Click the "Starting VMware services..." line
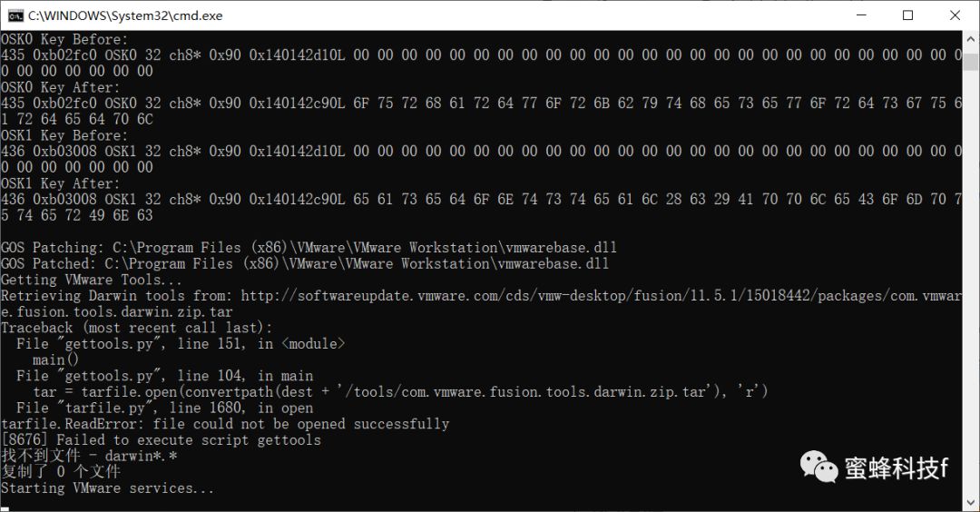980x512 pixels. [x=108, y=488]
